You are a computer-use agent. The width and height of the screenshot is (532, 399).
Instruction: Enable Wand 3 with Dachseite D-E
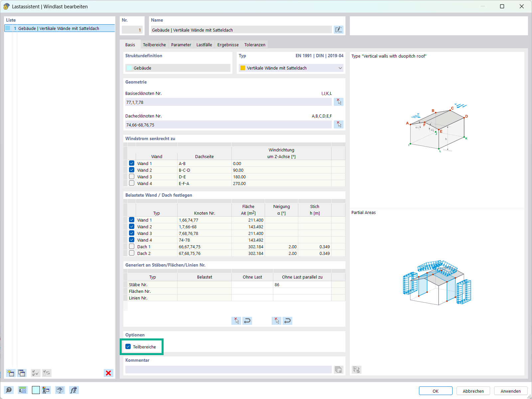click(132, 177)
